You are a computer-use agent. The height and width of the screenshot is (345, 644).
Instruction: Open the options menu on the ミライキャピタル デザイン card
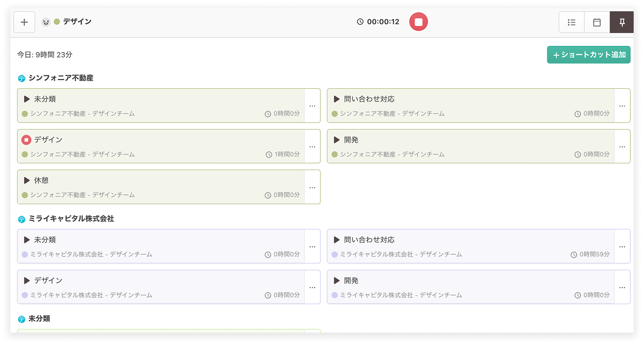[x=312, y=287]
